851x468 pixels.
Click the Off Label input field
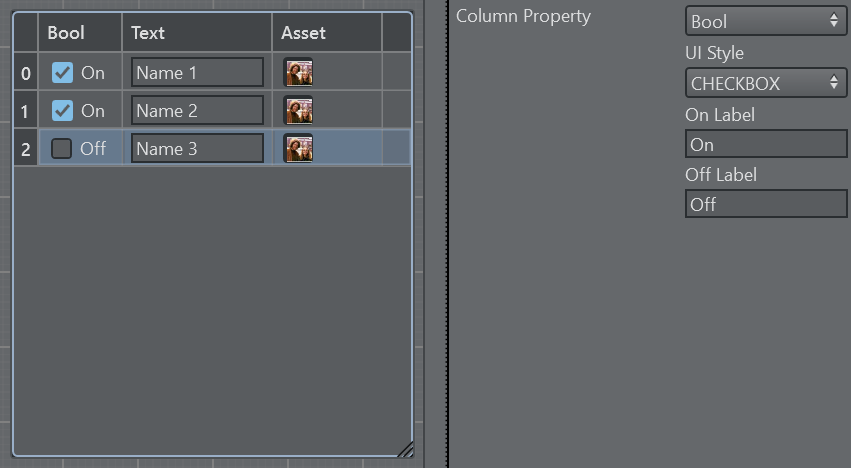click(766, 204)
